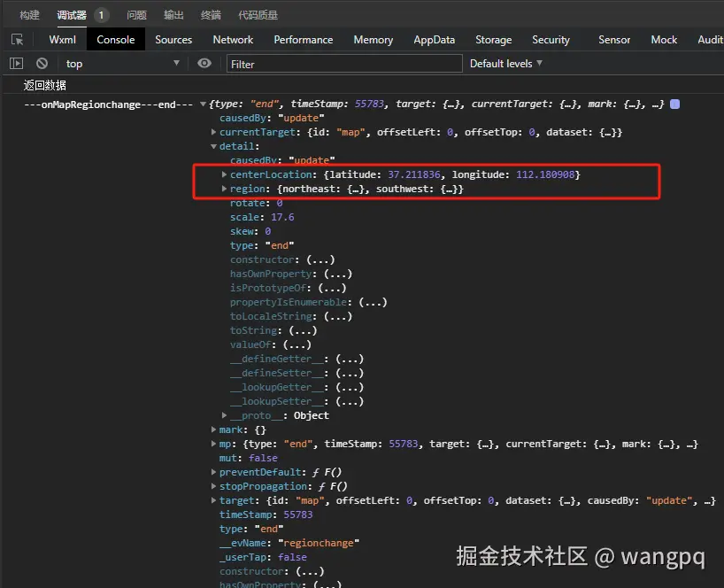The image size is (724, 588).
Task: Invoke the __defineGetter__ getter
Action: pyautogui.click(x=350, y=359)
